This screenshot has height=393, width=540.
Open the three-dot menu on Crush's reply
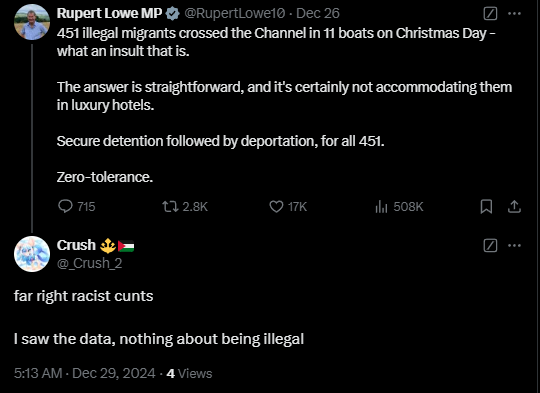pyautogui.click(x=514, y=246)
